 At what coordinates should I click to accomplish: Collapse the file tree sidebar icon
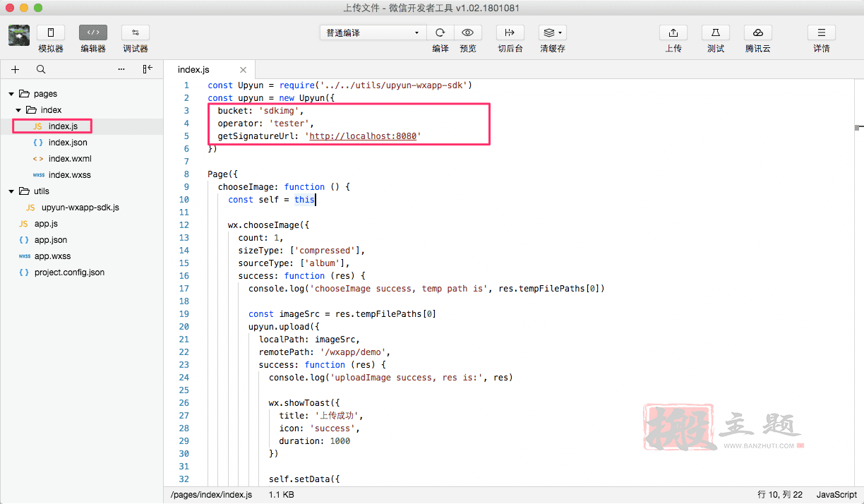(148, 69)
